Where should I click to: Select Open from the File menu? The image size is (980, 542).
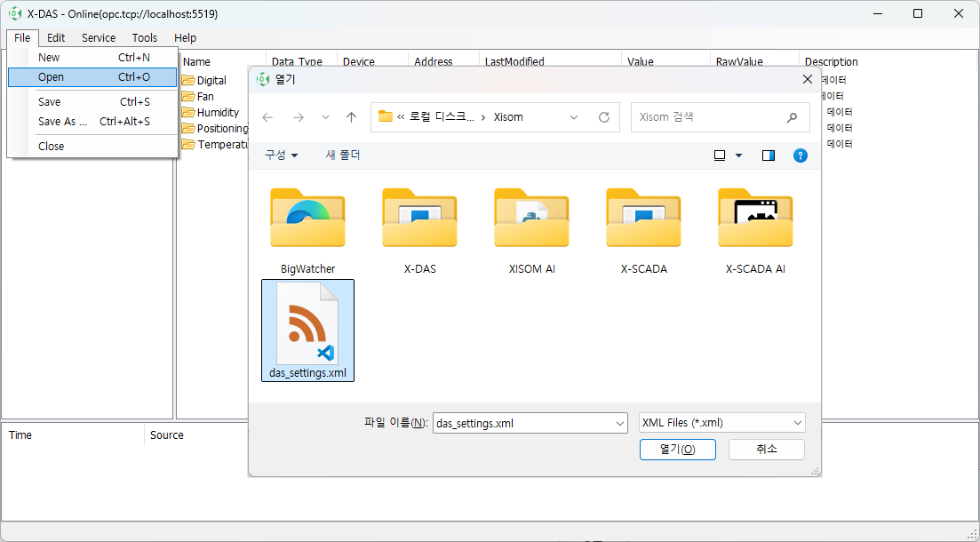click(x=51, y=76)
